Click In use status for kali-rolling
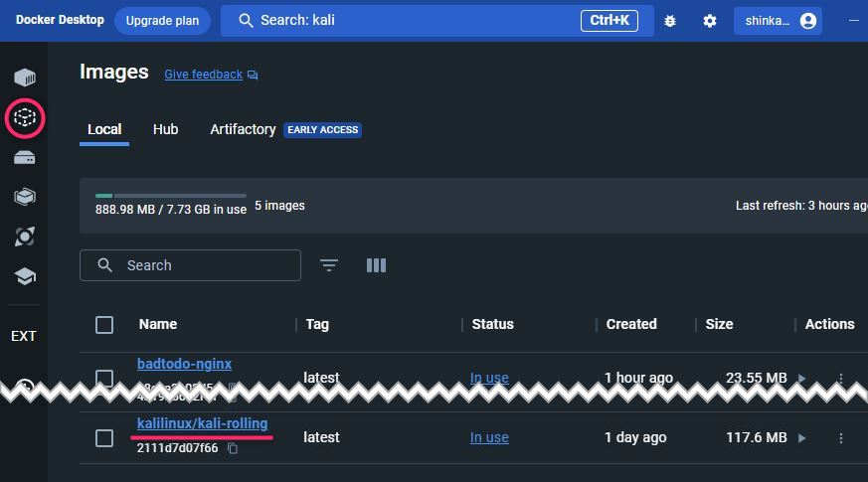868x482 pixels. click(x=489, y=437)
